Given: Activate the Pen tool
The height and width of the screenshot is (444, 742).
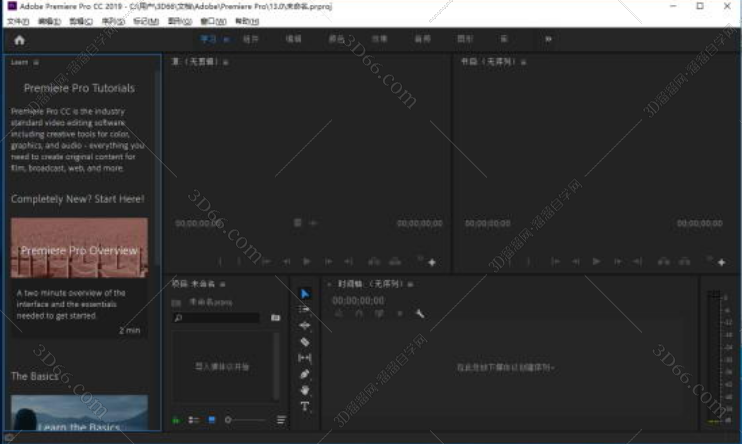Looking at the screenshot, I should (x=305, y=374).
